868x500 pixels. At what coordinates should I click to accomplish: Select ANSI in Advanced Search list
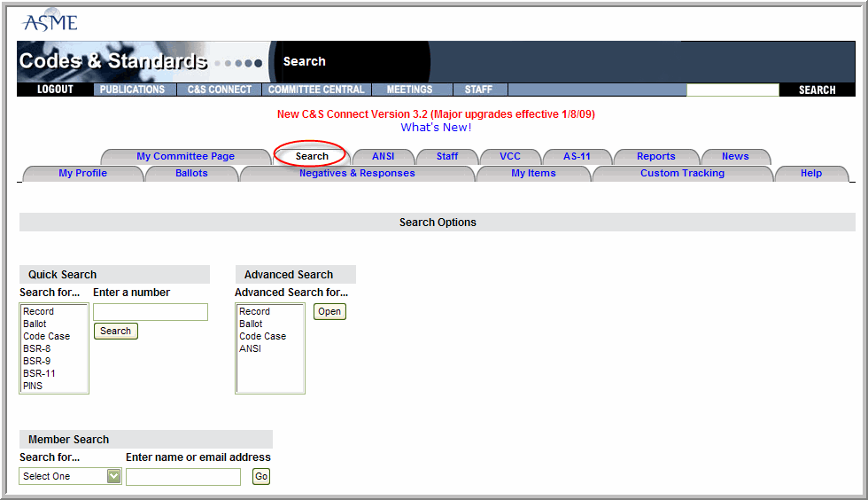click(269, 348)
